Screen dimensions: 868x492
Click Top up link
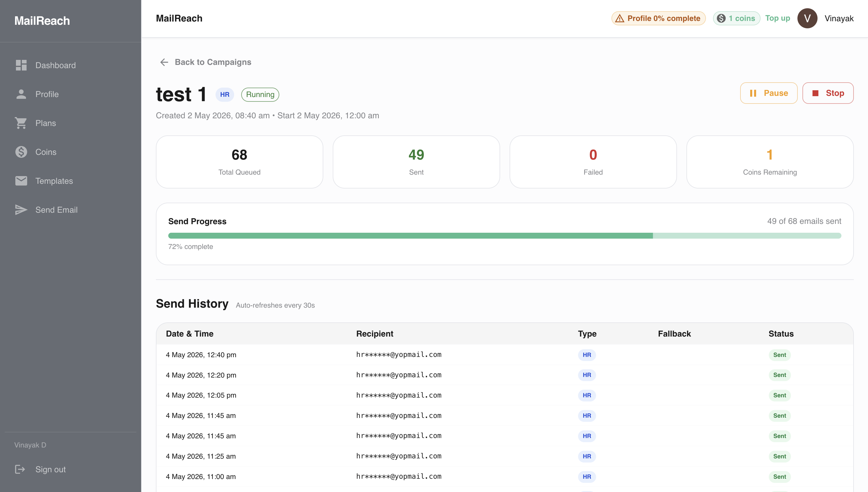pos(777,18)
